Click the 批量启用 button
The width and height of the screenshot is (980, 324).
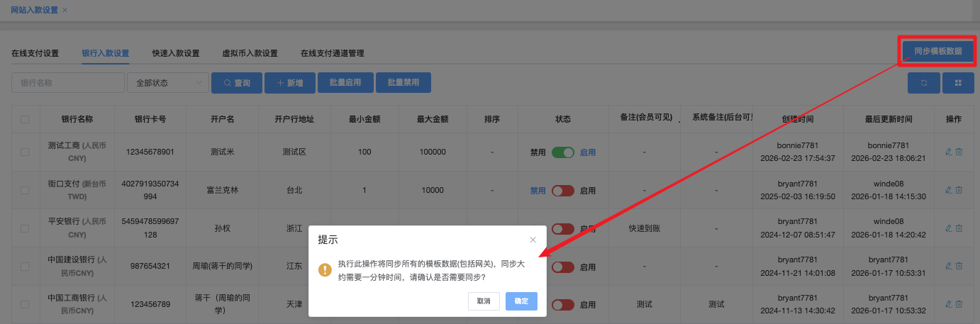345,83
